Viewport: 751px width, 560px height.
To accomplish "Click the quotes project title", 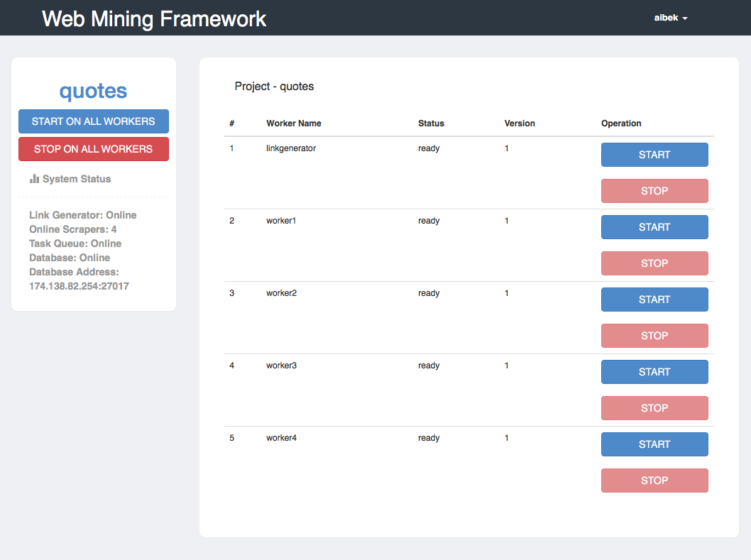I will [94, 91].
